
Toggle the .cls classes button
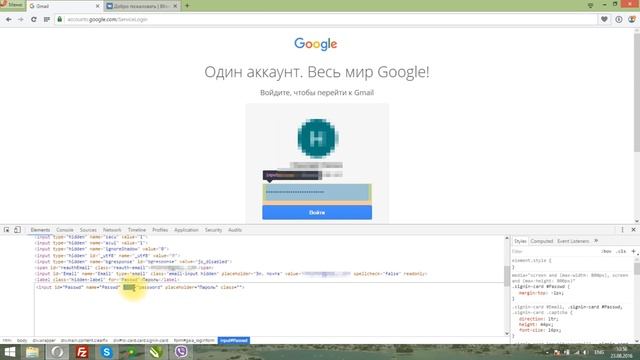tap(621, 251)
